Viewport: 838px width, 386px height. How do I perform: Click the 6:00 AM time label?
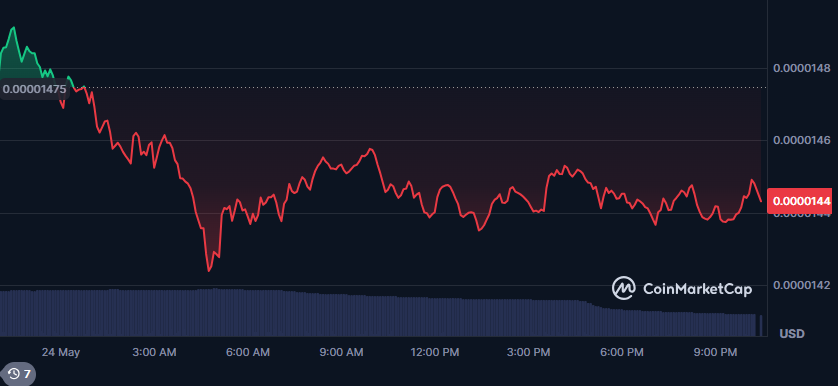coord(248,352)
